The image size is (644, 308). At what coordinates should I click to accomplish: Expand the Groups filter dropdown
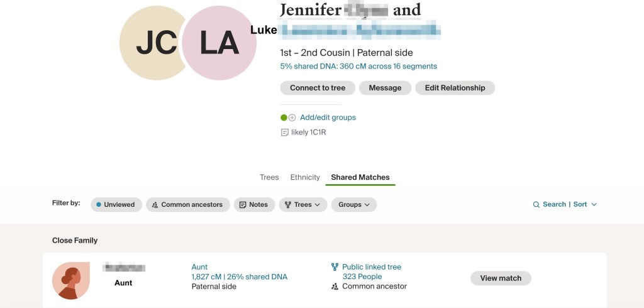point(353,205)
